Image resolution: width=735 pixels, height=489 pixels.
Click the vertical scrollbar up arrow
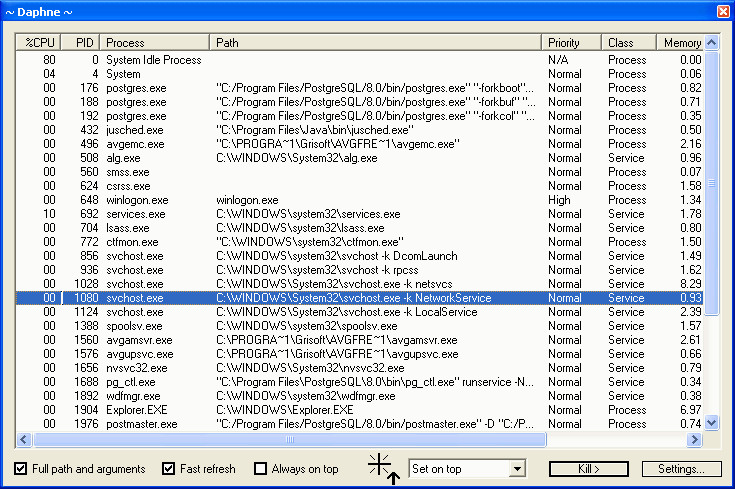point(712,43)
